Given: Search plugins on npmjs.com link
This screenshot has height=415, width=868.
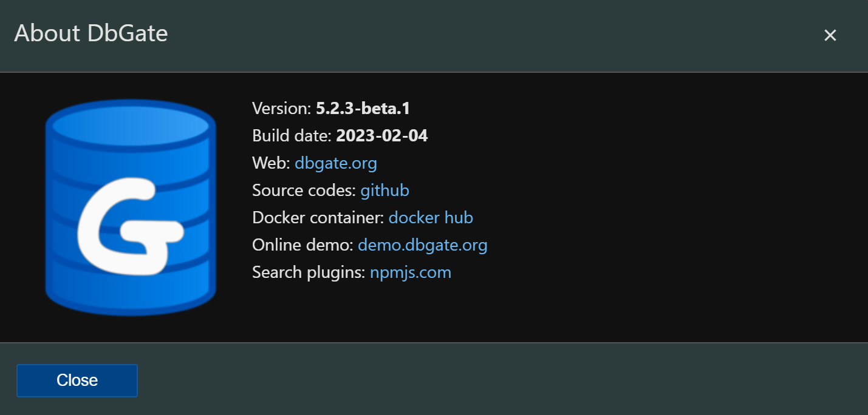Looking at the screenshot, I should point(410,272).
